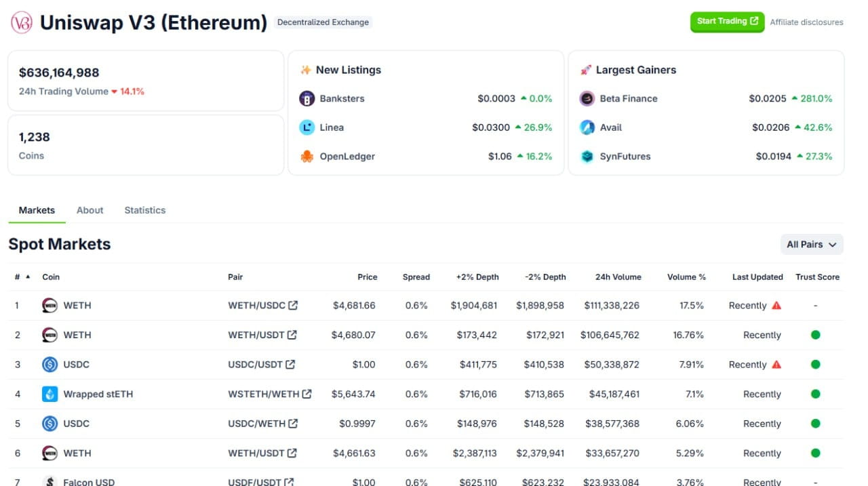Sort by the +2% Depth column header
This screenshot has width=868, height=486.
(x=477, y=277)
